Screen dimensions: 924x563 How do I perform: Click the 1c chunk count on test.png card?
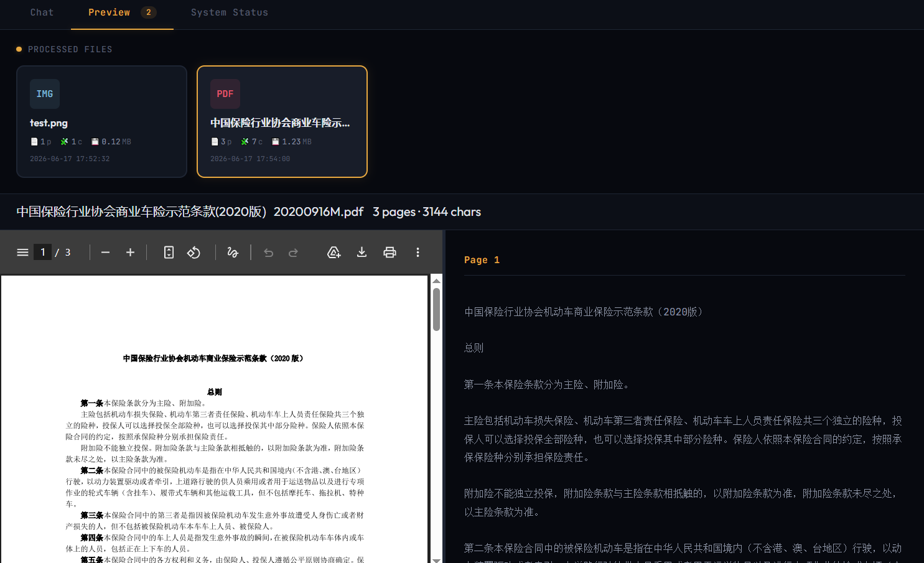(x=72, y=142)
